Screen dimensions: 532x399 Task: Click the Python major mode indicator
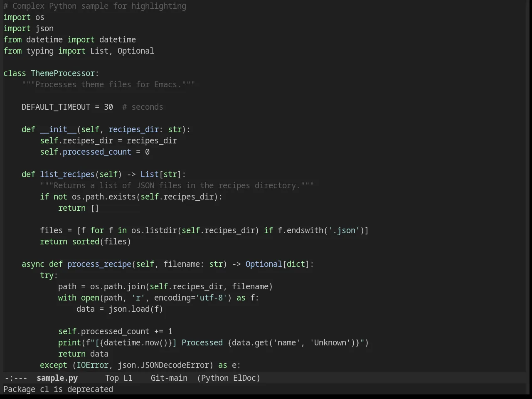point(214,378)
